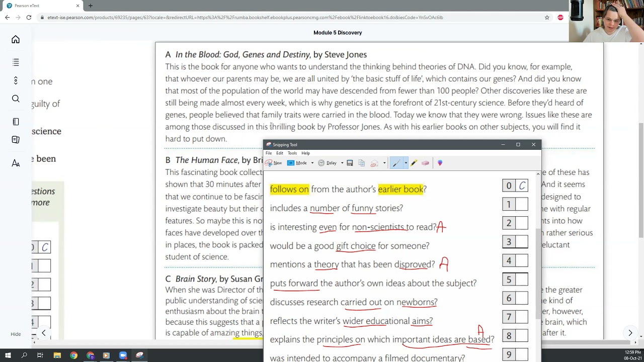Copy the snip to clipboard
Screen dimensions: 644x362
[x=361, y=163]
